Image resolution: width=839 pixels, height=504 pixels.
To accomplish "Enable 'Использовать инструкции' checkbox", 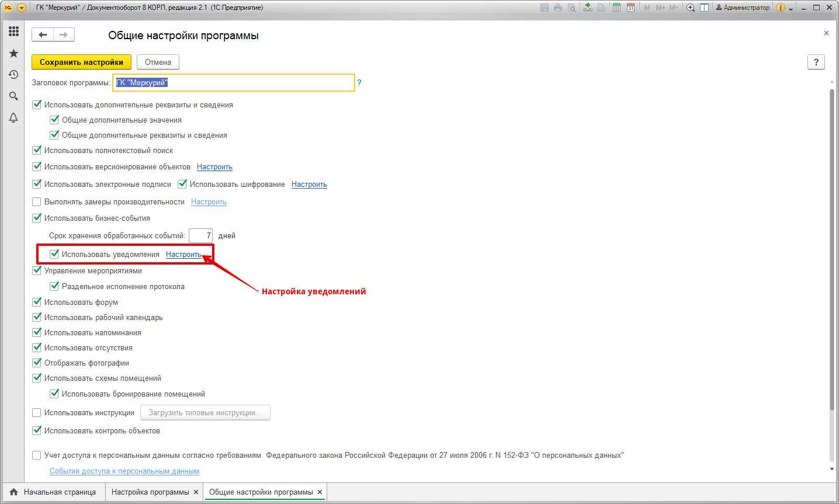I will point(37,412).
